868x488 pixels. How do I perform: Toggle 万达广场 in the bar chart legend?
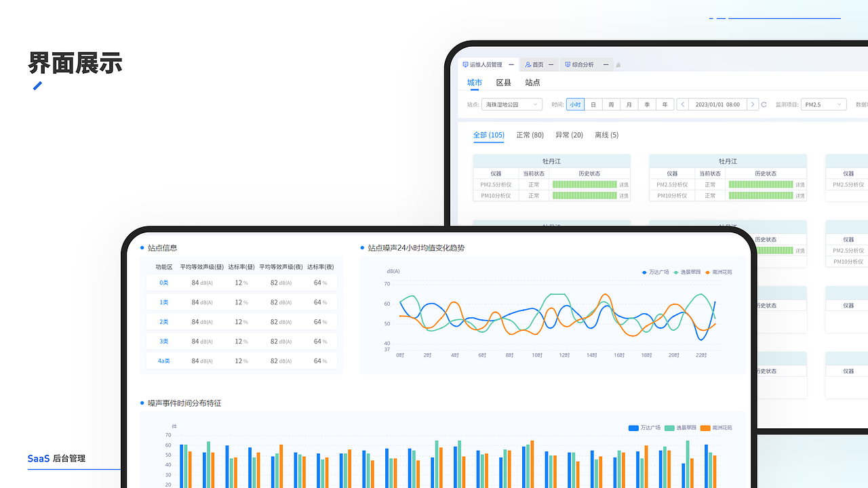[644, 428]
